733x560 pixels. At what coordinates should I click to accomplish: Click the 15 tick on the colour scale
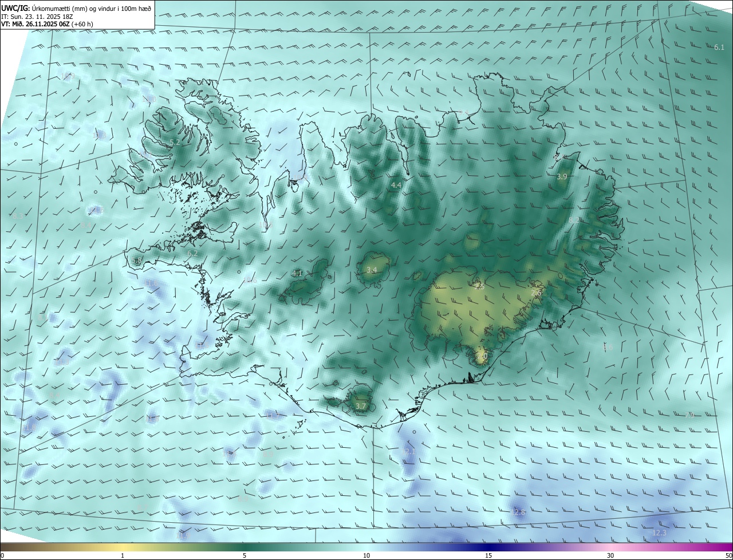pos(488,555)
